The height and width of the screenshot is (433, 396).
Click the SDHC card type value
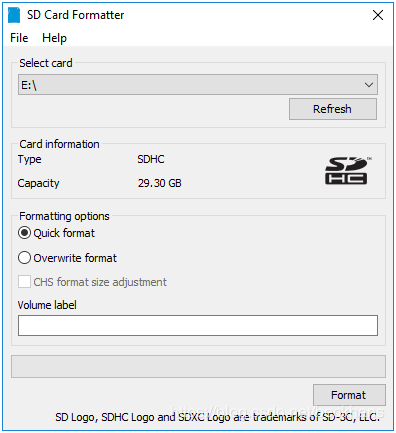pyautogui.click(x=151, y=159)
